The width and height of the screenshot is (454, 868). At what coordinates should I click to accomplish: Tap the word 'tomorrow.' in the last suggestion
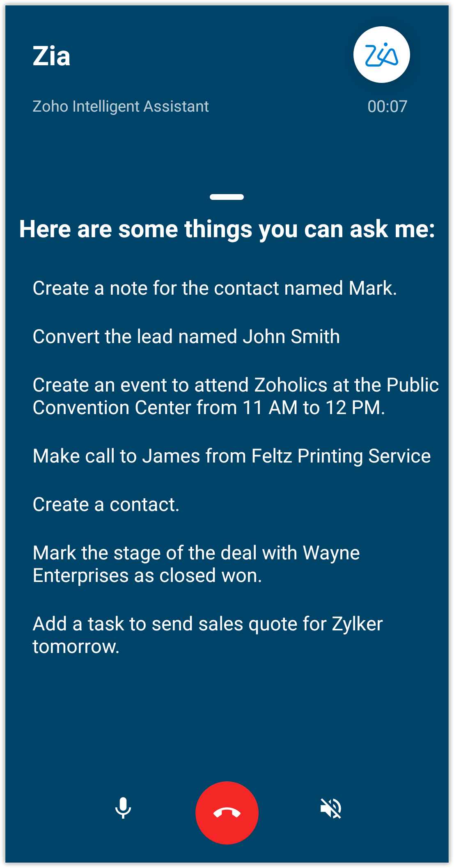[76, 647]
